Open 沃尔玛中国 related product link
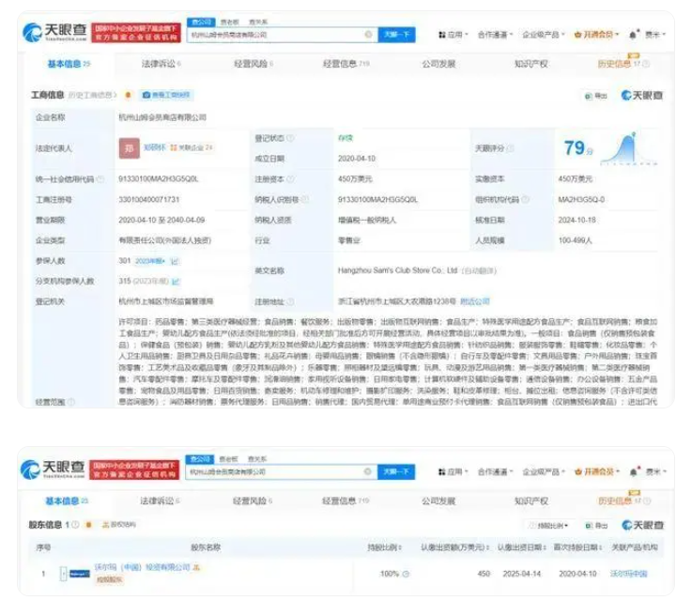The width and height of the screenshot is (691, 616). pyautogui.click(x=628, y=574)
